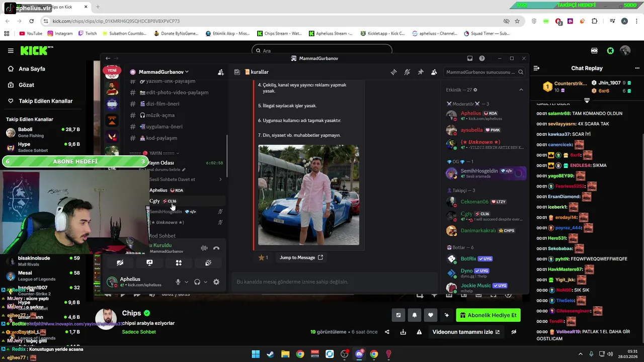Open Discord user settings gear
This screenshot has width=644, height=362.
tap(216, 282)
